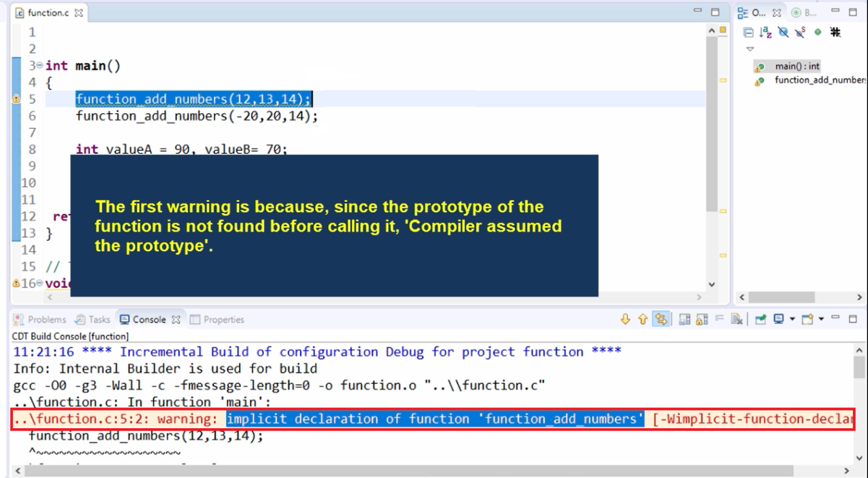
Task: Open the Tasks tab
Action: click(93, 320)
